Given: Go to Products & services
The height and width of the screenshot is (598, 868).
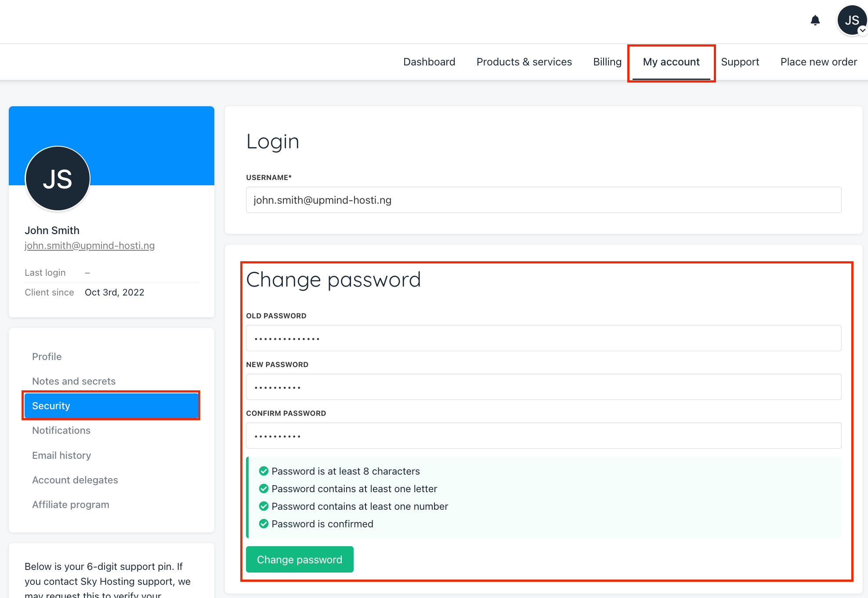Looking at the screenshot, I should [x=524, y=62].
